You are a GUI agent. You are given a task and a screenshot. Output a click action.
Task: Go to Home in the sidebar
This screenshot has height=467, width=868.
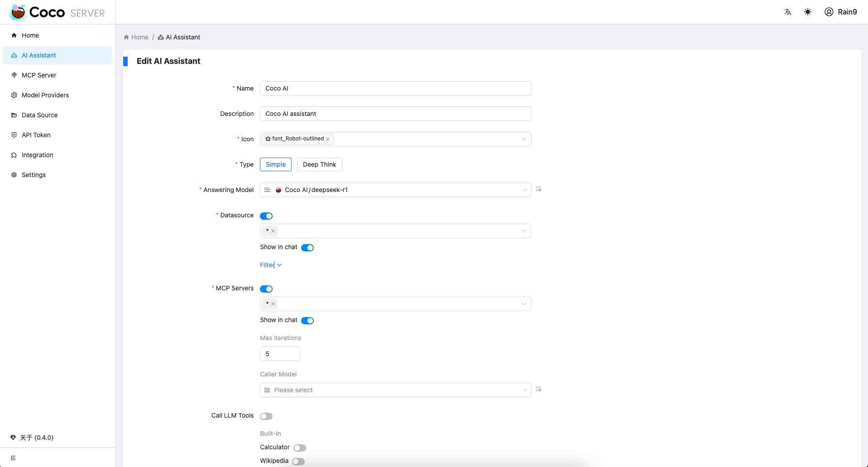pos(58,35)
